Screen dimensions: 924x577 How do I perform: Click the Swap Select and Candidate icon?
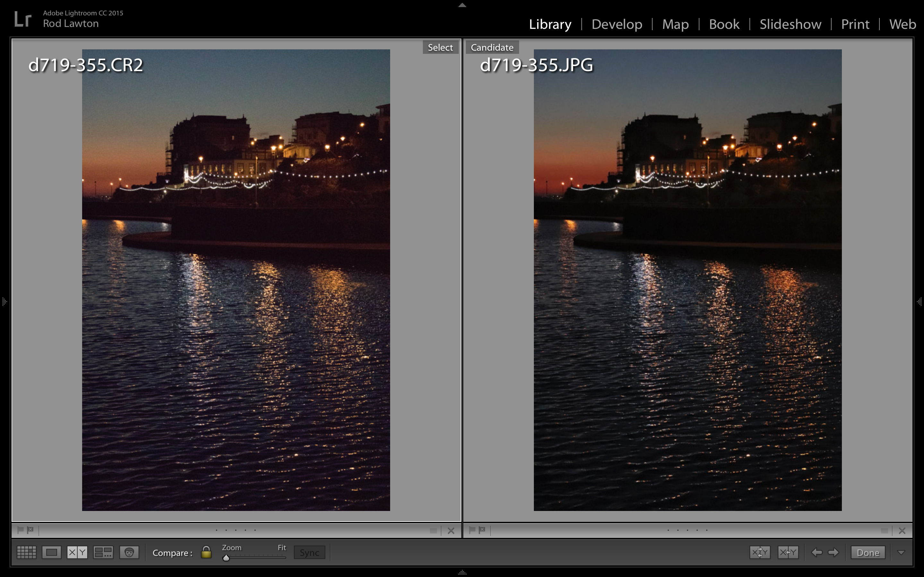(760, 552)
